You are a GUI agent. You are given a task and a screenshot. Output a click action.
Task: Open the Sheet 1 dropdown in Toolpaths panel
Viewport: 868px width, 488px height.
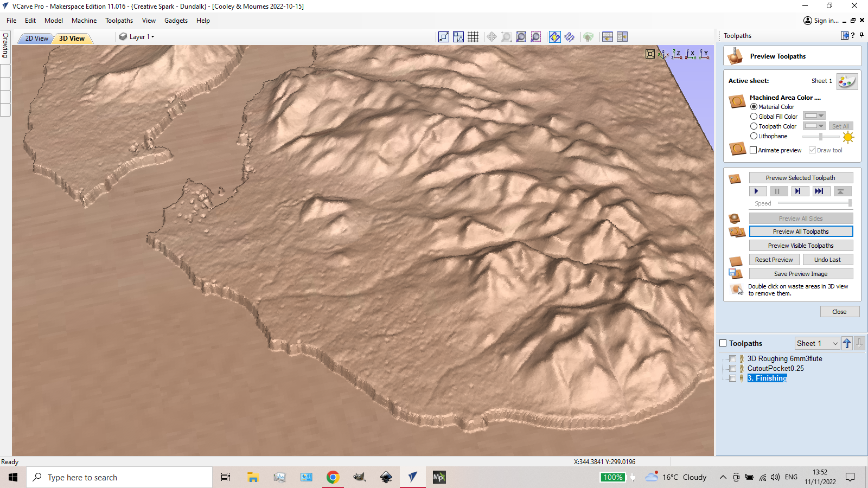816,343
